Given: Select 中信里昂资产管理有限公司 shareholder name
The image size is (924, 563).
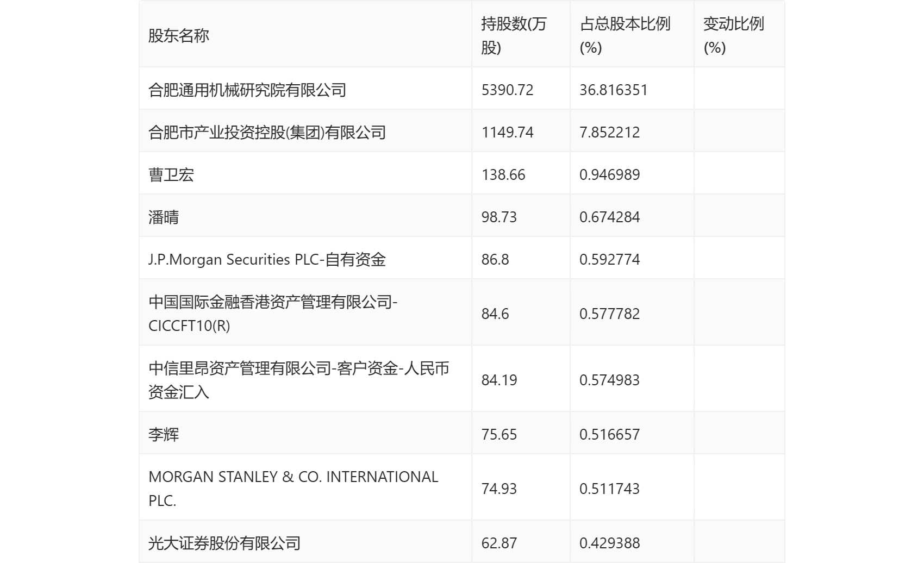Looking at the screenshot, I should pyautogui.click(x=298, y=380).
